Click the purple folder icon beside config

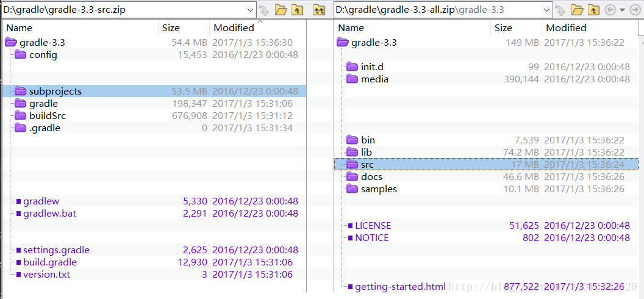tap(21, 55)
